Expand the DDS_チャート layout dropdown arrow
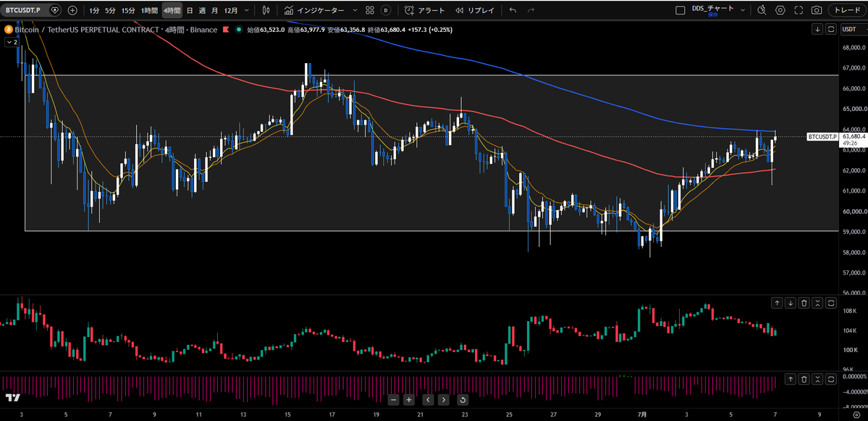The image size is (868, 421). pyautogui.click(x=743, y=10)
